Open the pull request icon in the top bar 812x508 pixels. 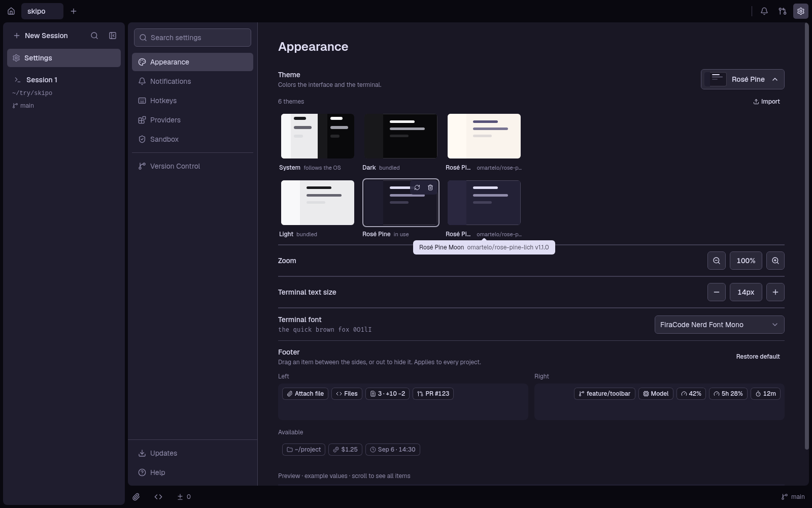tap(783, 11)
